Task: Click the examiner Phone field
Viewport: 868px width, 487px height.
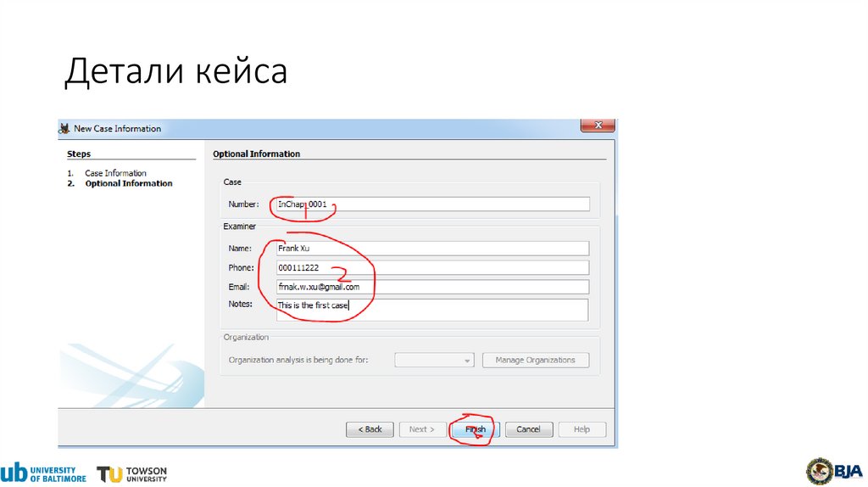Action: point(433,267)
